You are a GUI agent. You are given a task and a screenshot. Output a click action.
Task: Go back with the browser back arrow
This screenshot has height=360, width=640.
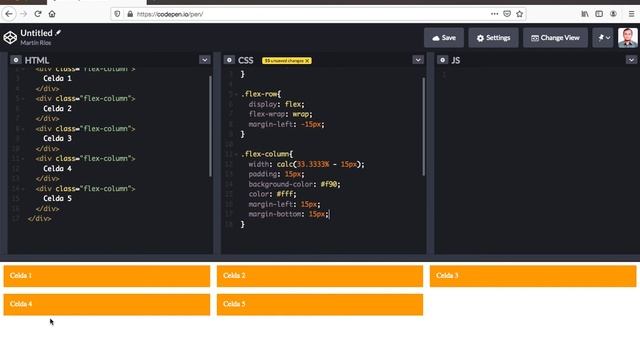(x=9, y=14)
